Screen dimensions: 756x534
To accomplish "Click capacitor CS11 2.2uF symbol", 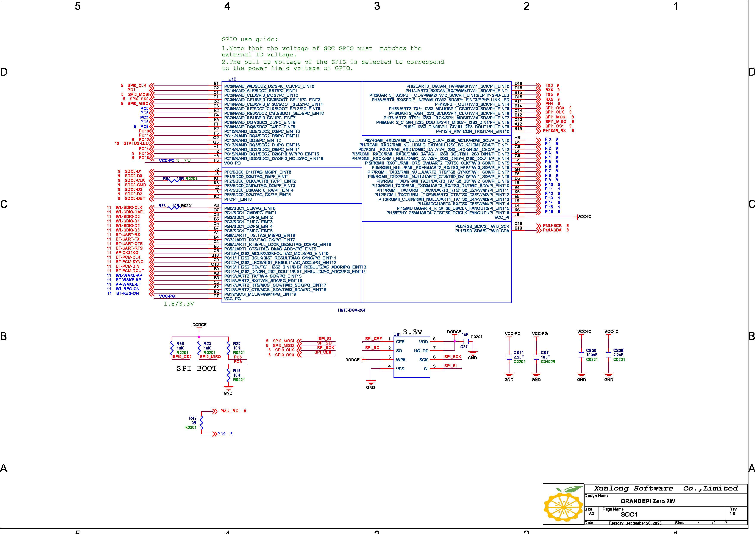I will click(x=509, y=357).
